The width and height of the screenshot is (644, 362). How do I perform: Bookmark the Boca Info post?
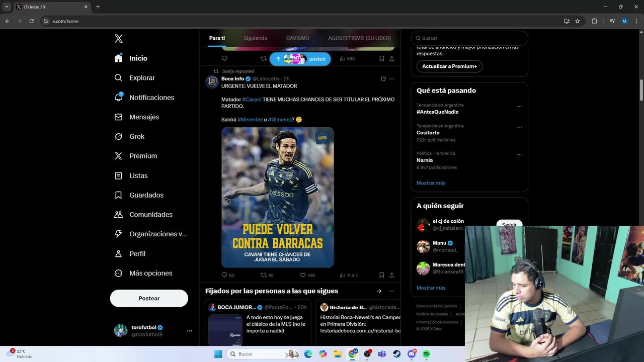382,275
